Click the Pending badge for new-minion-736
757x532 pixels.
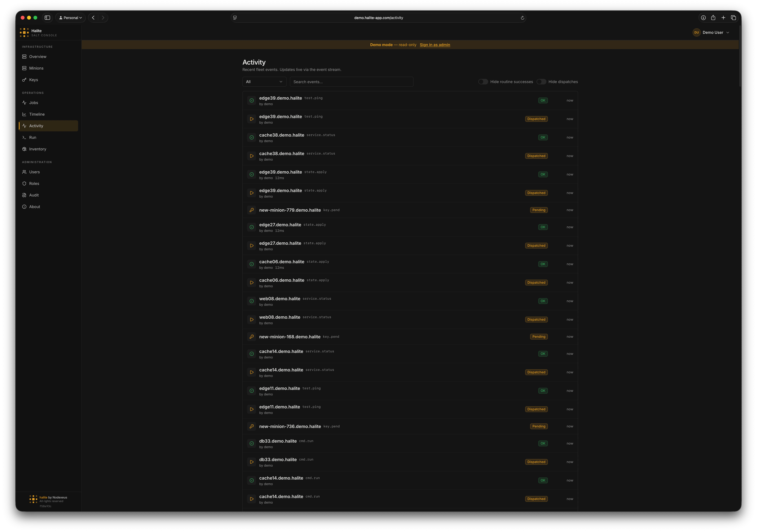pyautogui.click(x=539, y=426)
